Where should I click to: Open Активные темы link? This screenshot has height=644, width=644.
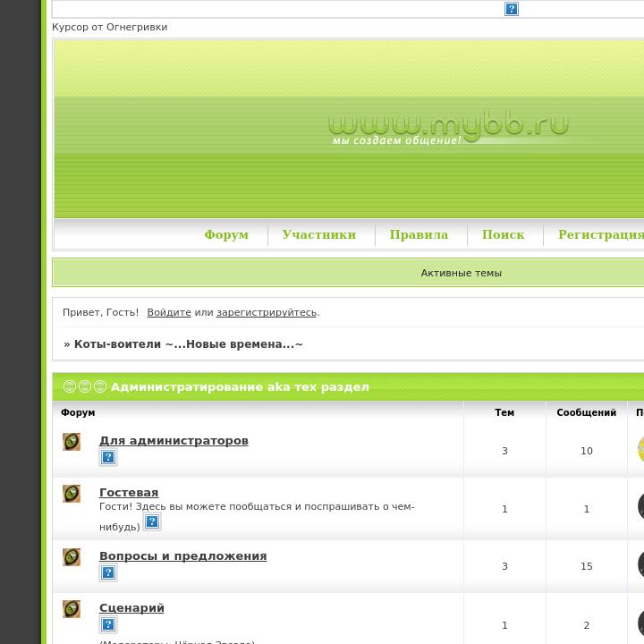pos(461,273)
